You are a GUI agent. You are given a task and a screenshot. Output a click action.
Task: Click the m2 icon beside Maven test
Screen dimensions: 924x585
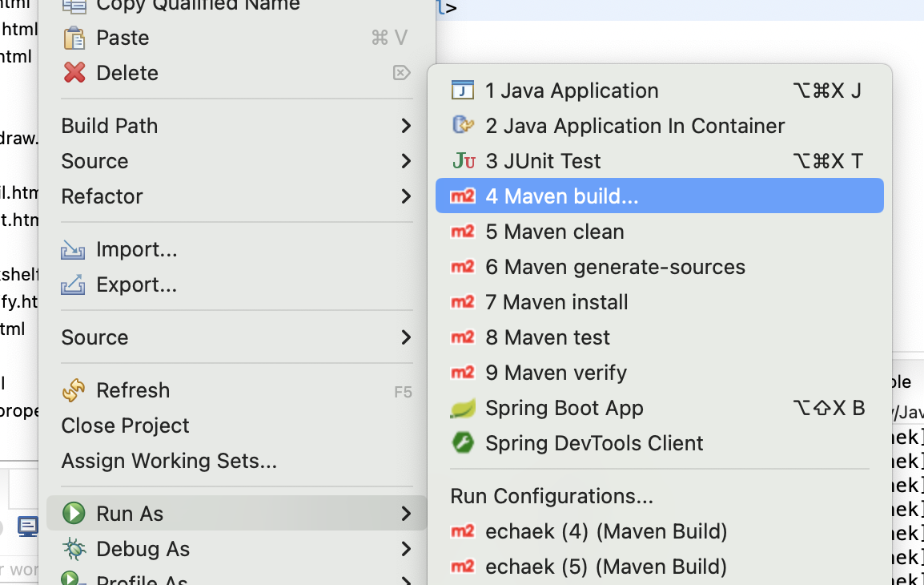(x=463, y=337)
